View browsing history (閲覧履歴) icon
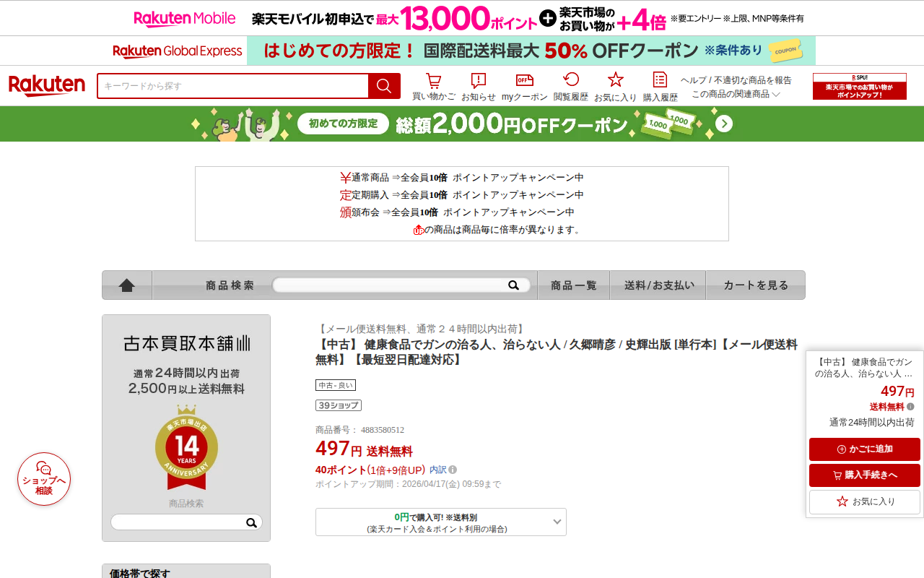Screen dimensions: 924x578 click(x=571, y=87)
